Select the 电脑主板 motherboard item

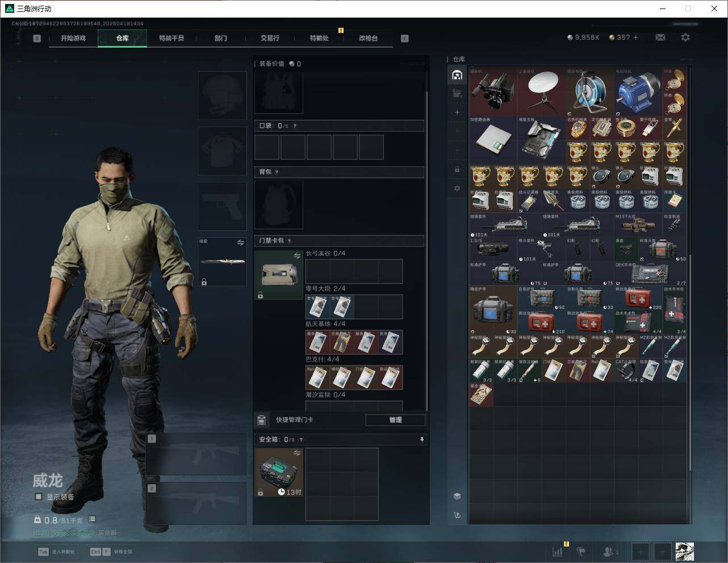(x=542, y=140)
